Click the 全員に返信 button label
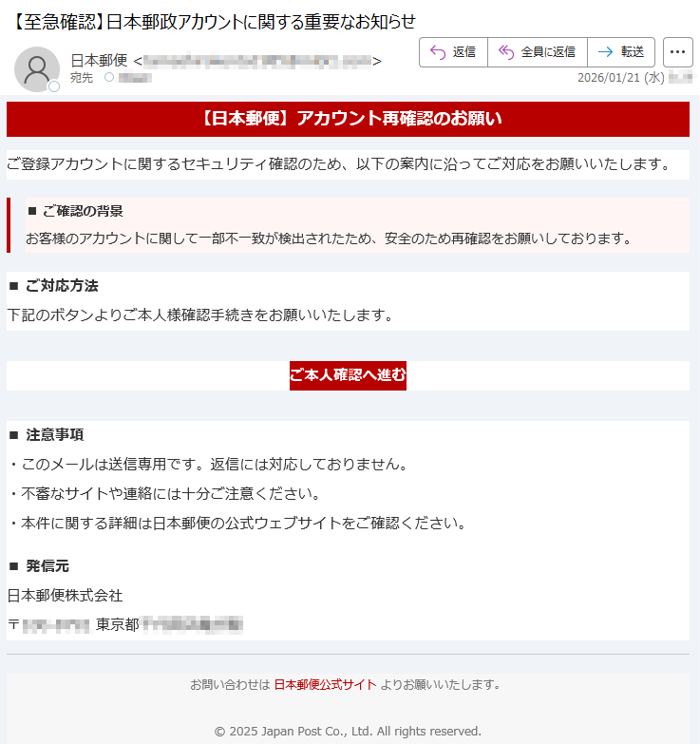Screen dimensions: 700x744 pos(548,51)
